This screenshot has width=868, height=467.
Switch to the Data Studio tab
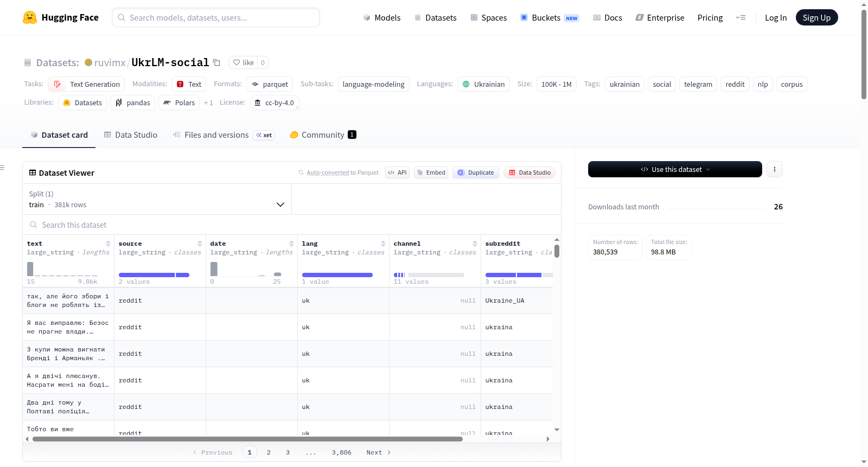(131, 135)
